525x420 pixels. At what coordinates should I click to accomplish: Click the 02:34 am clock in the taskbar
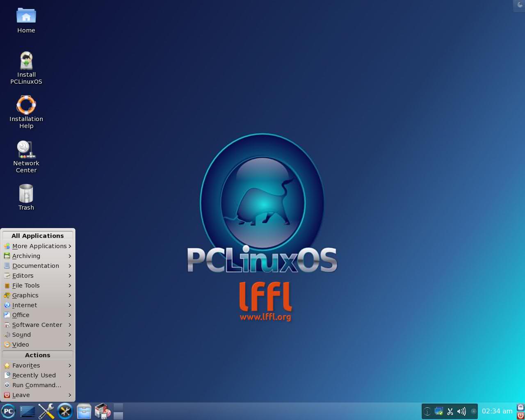point(497,411)
